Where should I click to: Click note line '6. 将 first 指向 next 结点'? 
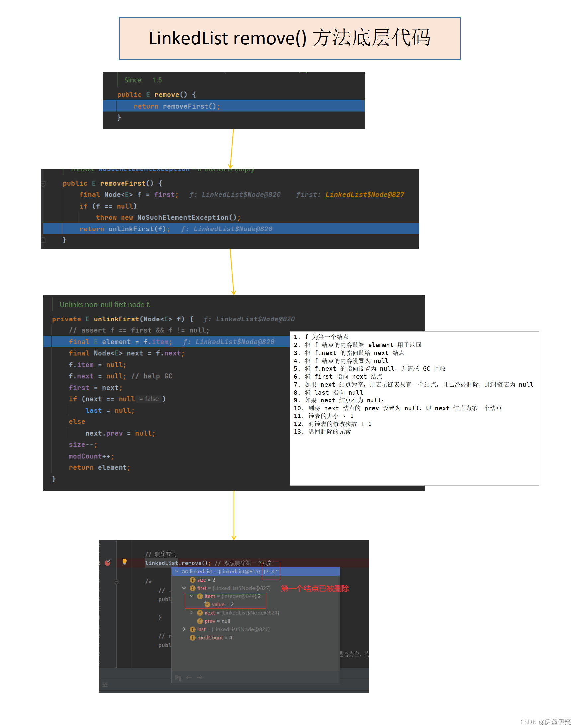[x=338, y=377]
